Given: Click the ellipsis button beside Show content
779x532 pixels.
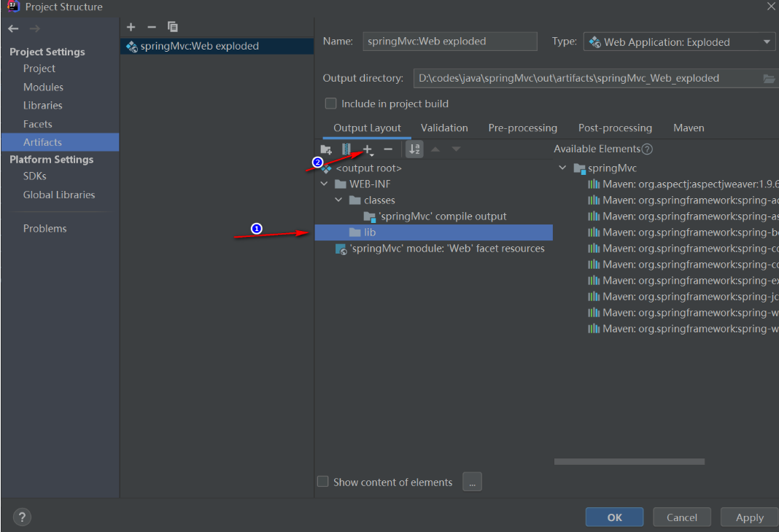Looking at the screenshot, I should pos(472,482).
